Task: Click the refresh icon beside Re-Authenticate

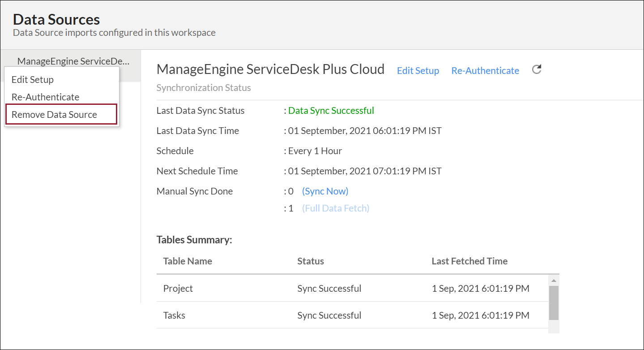Action: click(537, 69)
